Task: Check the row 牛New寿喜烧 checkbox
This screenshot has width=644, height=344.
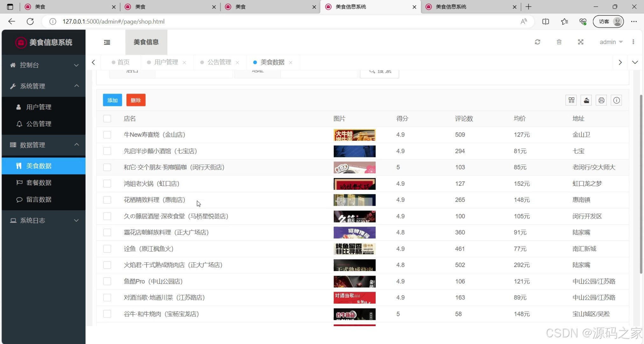Action: pyautogui.click(x=107, y=135)
